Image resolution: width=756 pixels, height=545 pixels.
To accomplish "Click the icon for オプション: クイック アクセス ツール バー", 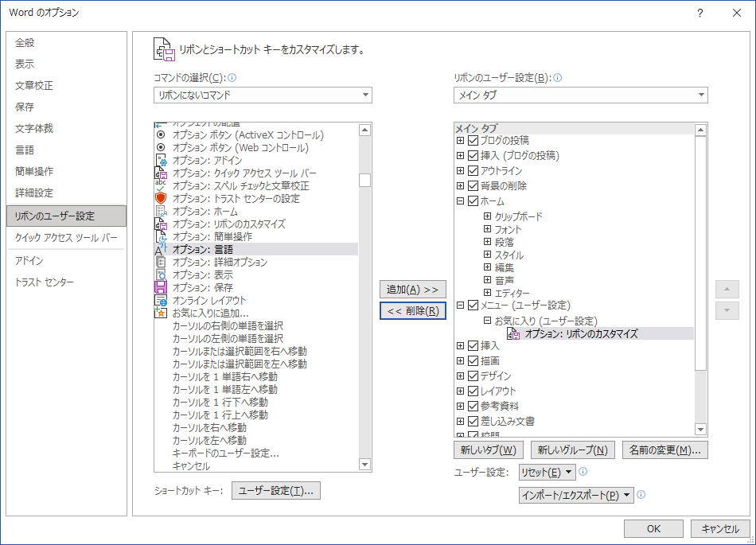I will click(x=161, y=173).
